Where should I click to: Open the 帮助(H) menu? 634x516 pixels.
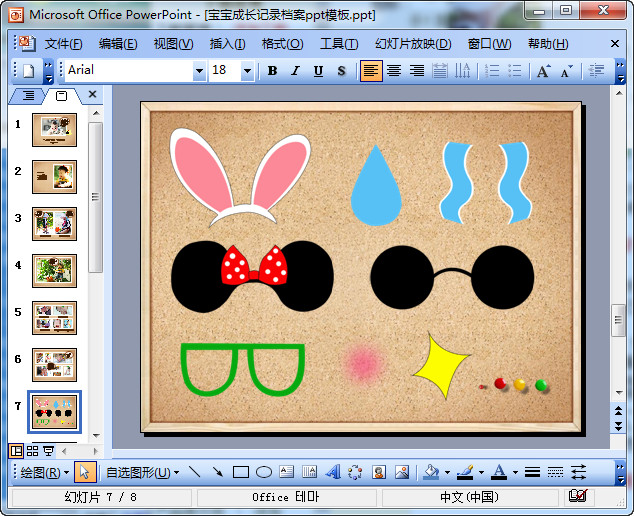coord(548,44)
